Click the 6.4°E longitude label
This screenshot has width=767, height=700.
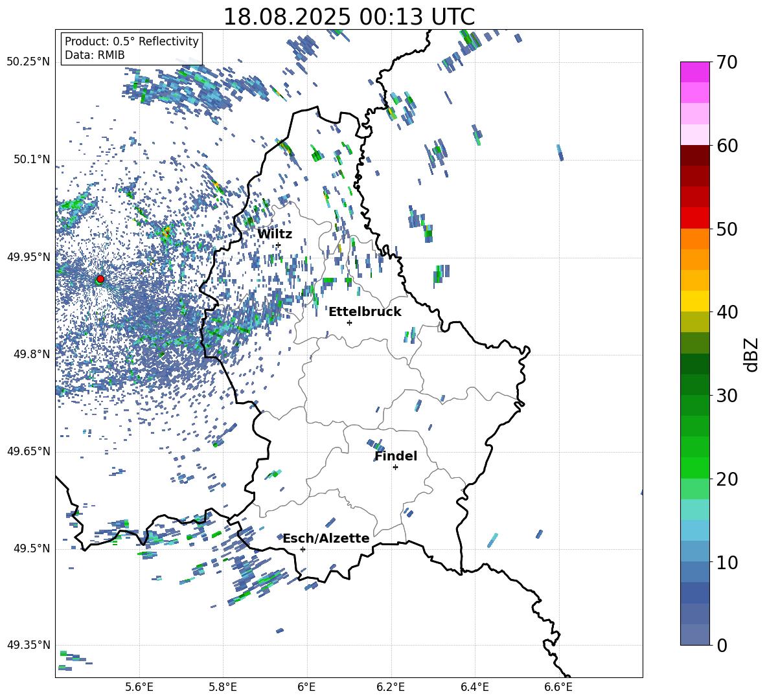475,687
